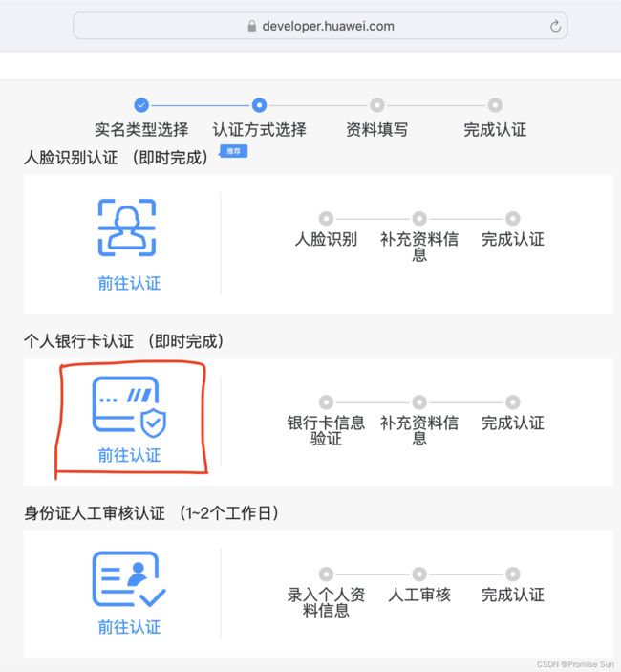Image resolution: width=621 pixels, height=672 pixels.
Task: Click the 推荐 badge next to face recognition
Action: (233, 151)
